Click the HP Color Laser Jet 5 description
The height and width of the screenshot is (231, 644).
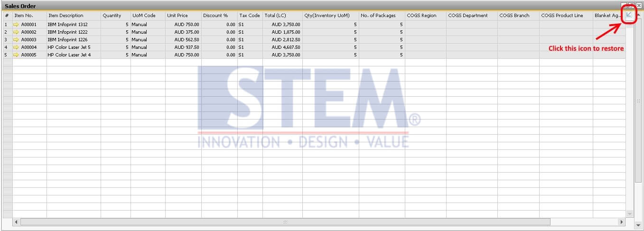[x=74, y=47]
